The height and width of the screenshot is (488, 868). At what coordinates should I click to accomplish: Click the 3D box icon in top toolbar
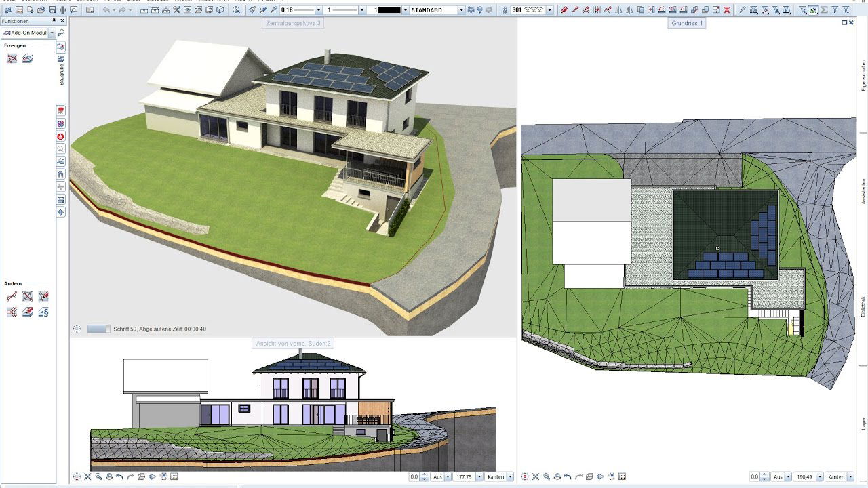pyautogui.click(x=220, y=10)
